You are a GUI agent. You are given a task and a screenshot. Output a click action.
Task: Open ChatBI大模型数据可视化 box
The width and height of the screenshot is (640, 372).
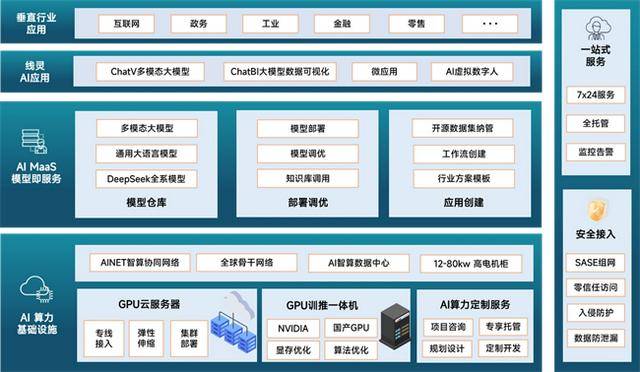coord(280,72)
